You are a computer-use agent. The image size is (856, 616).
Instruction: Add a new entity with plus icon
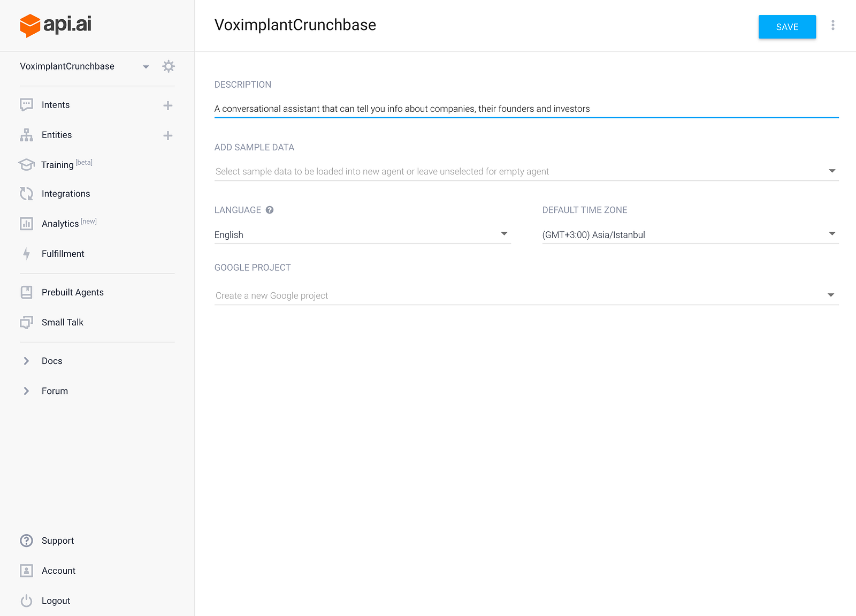168,135
